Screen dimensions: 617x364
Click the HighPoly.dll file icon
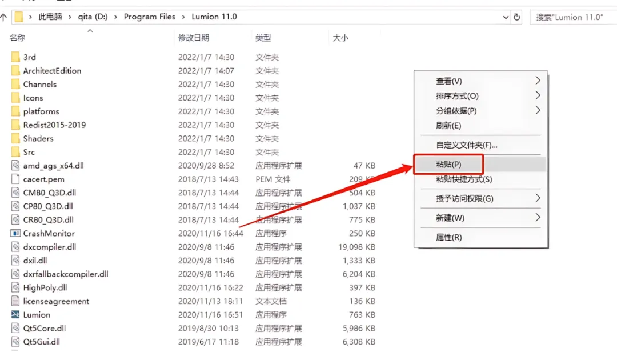click(x=15, y=287)
